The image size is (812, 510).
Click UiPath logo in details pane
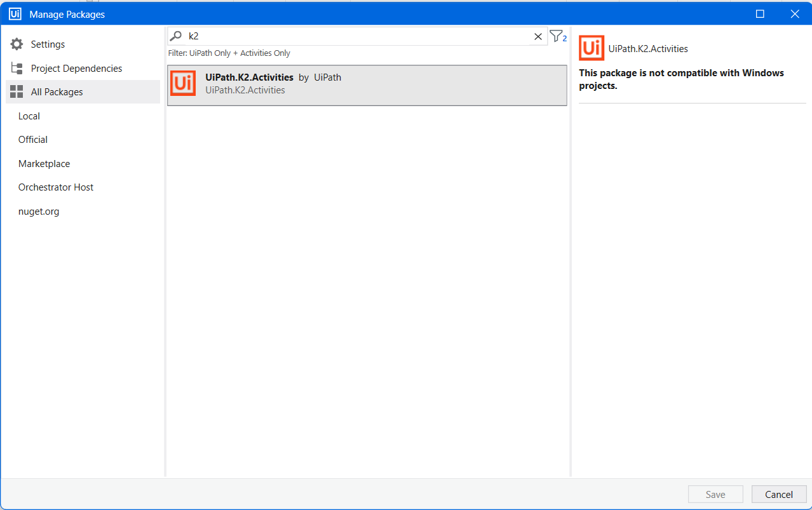tap(592, 48)
